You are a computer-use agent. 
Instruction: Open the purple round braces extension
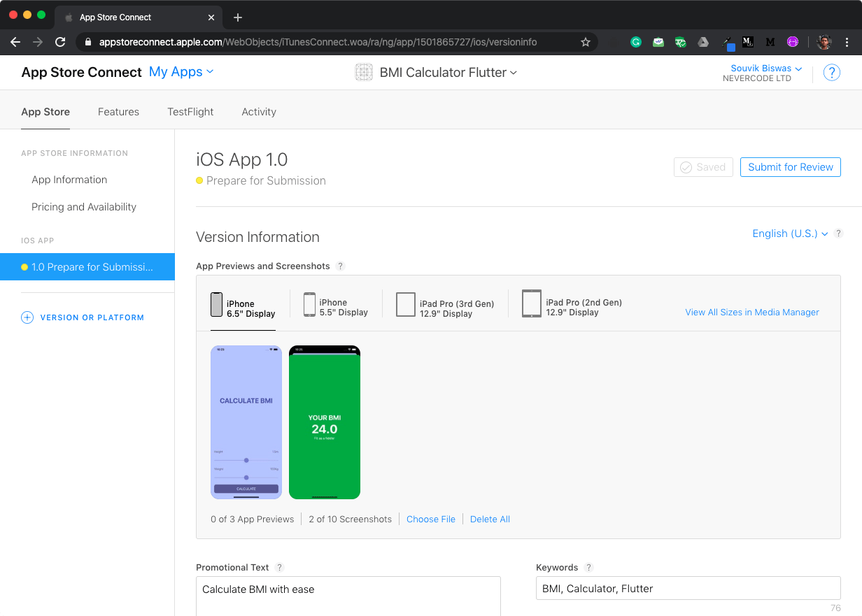[x=793, y=42]
